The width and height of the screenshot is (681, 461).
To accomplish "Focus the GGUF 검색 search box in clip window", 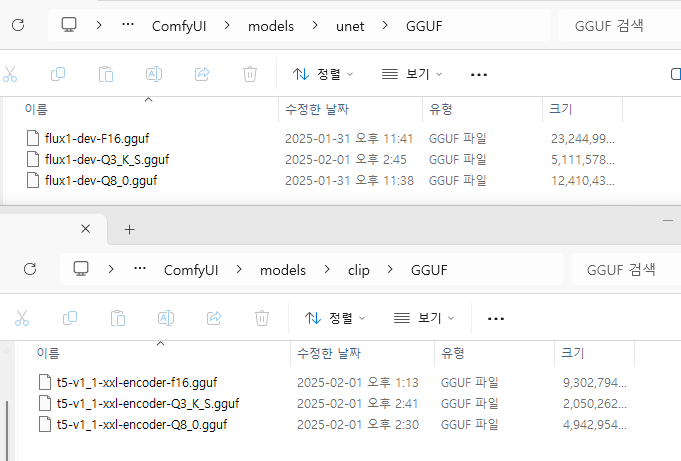I will [626, 270].
